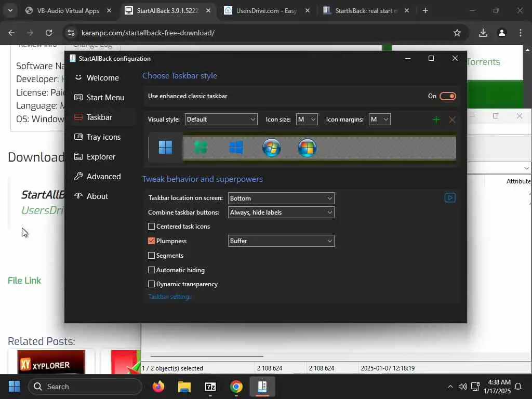Launch Firefox from the taskbar
532x399 pixels.
[x=158, y=387]
